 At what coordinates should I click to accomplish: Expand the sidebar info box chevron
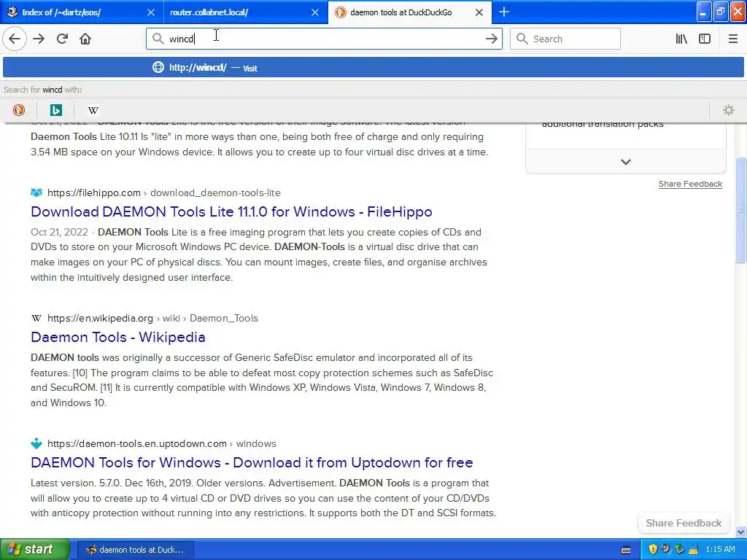pyautogui.click(x=625, y=162)
